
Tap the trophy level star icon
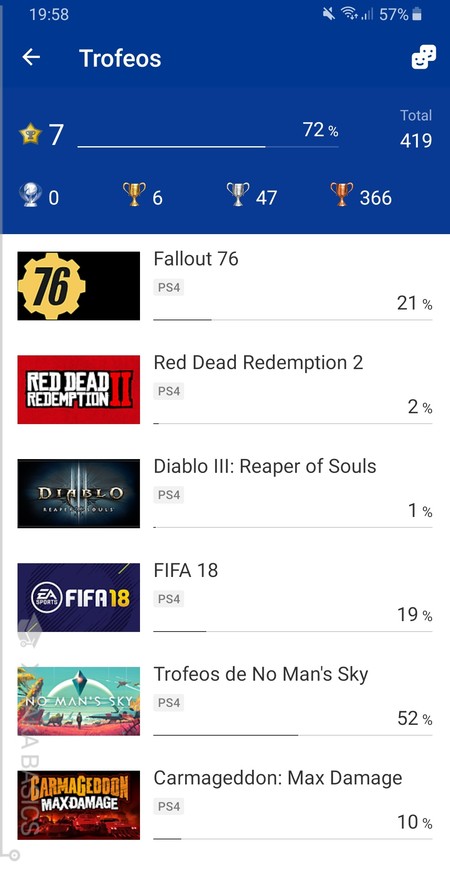(x=30, y=134)
